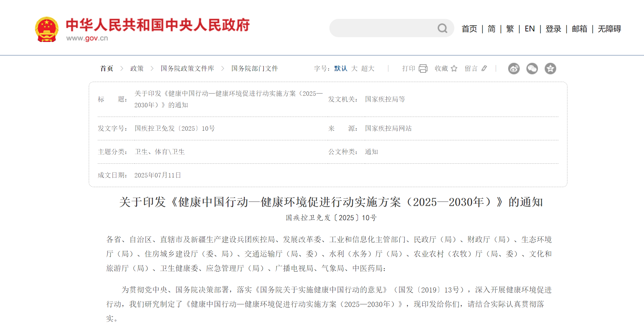Share to Qzone star icon

click(x=550, y=69)
